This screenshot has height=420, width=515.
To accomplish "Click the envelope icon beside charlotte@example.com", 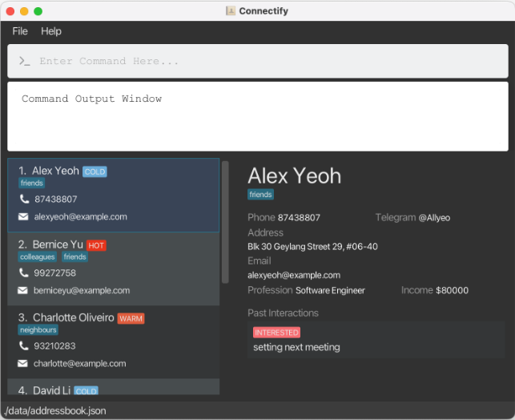I will pos(22,363).
